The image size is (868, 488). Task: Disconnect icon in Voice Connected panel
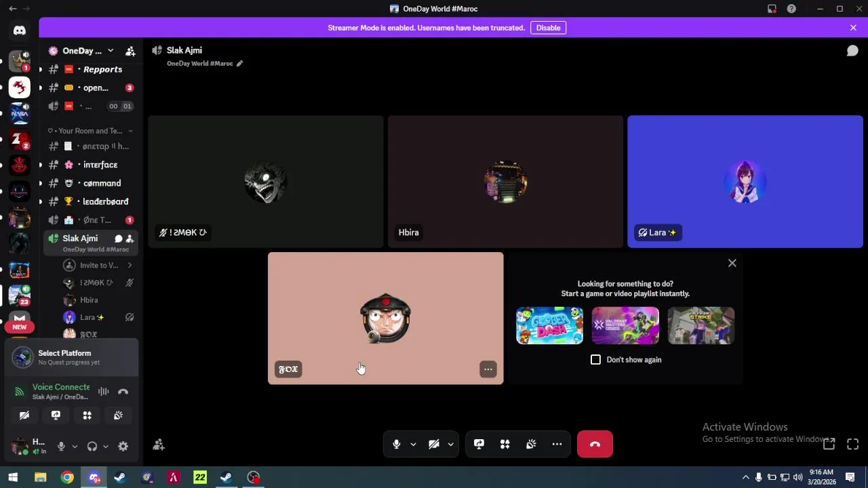coord(123,391)
